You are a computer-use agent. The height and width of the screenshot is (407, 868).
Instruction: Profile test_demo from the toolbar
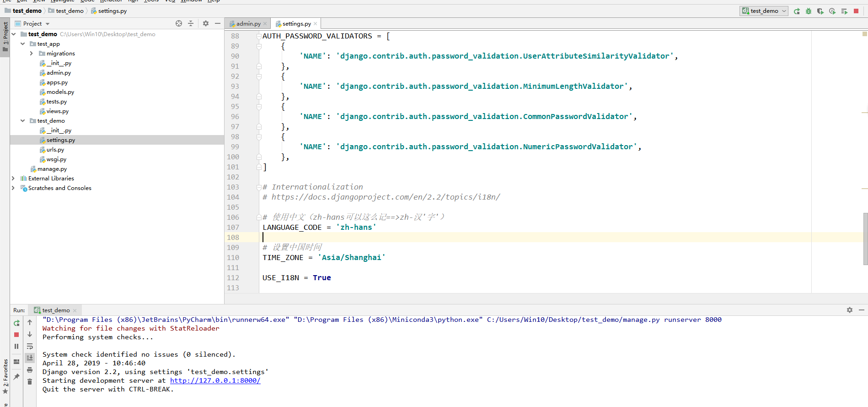click(832, 11)
